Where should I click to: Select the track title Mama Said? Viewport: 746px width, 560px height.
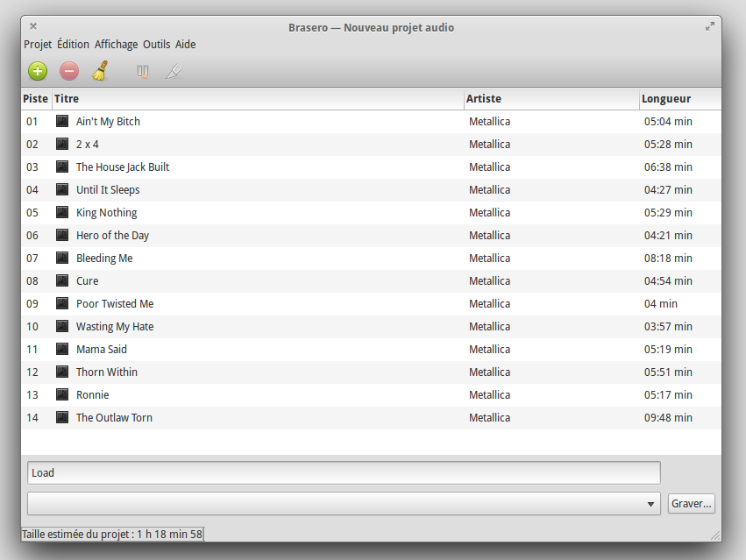102,350
